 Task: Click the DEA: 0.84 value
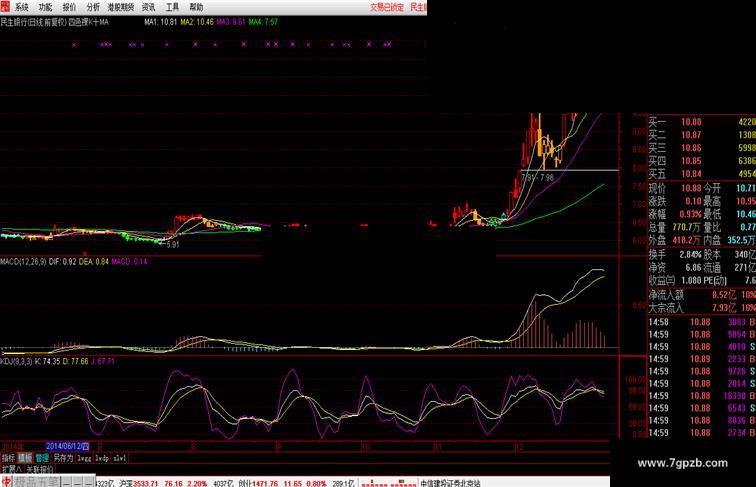click(94, 261)
